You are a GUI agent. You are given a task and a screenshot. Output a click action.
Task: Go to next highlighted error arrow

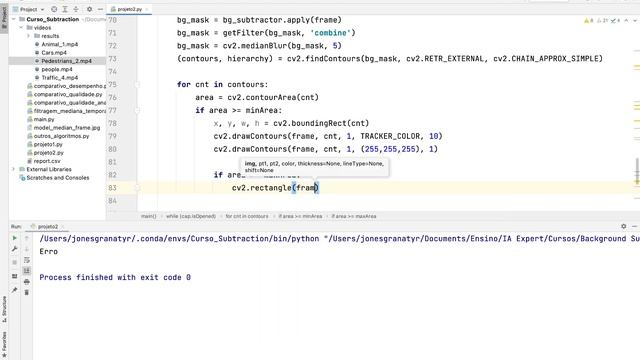(636, 20)
